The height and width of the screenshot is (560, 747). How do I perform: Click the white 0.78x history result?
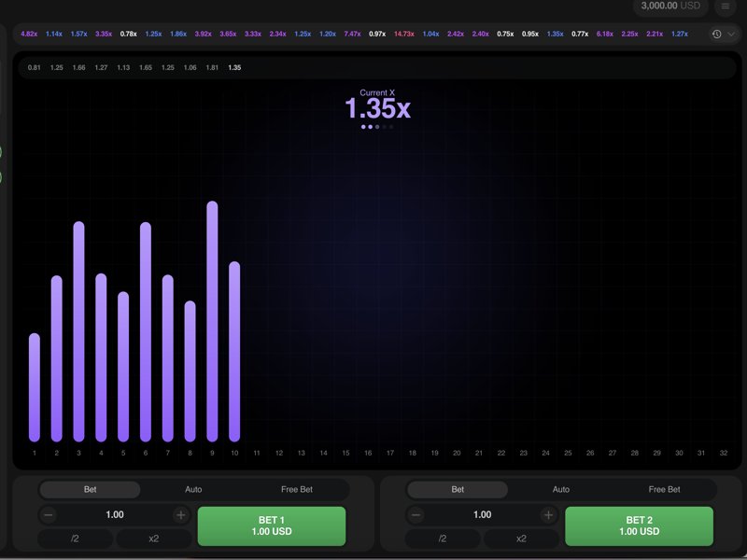128,34
